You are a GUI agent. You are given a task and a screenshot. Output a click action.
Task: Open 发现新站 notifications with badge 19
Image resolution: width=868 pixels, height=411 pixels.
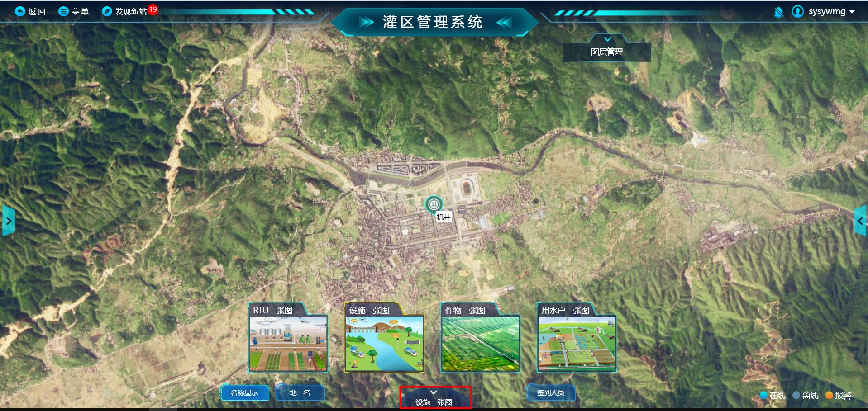(x=130, y=11)
